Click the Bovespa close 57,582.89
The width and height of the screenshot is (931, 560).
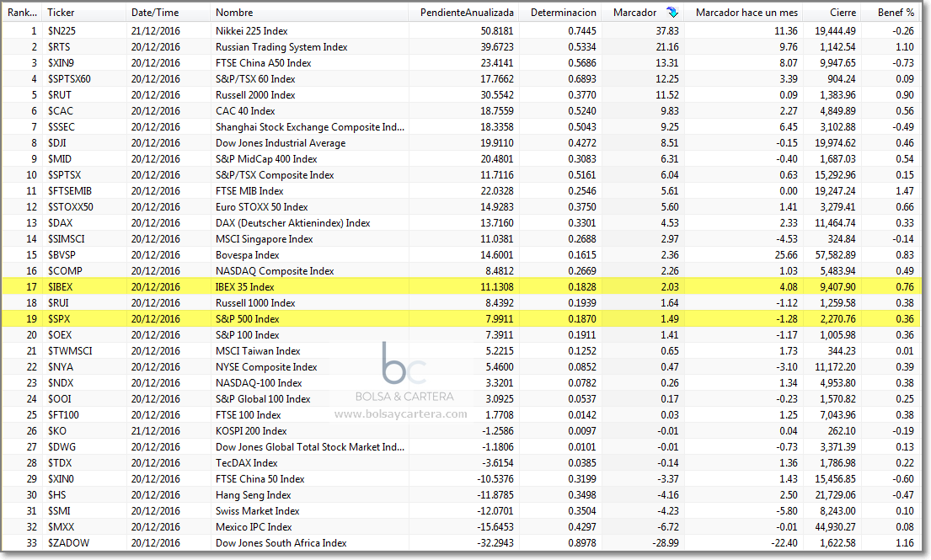point(836,255)
